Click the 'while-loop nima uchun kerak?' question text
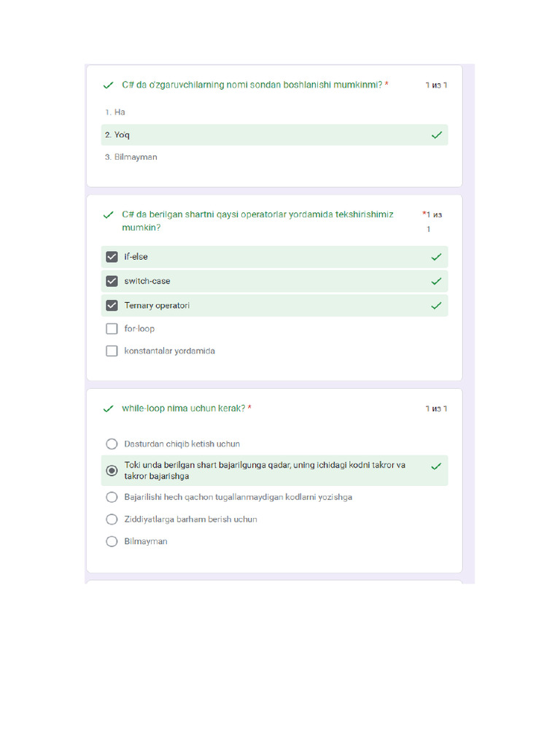This screenshot has width=560, height=747. coord(183,409)
